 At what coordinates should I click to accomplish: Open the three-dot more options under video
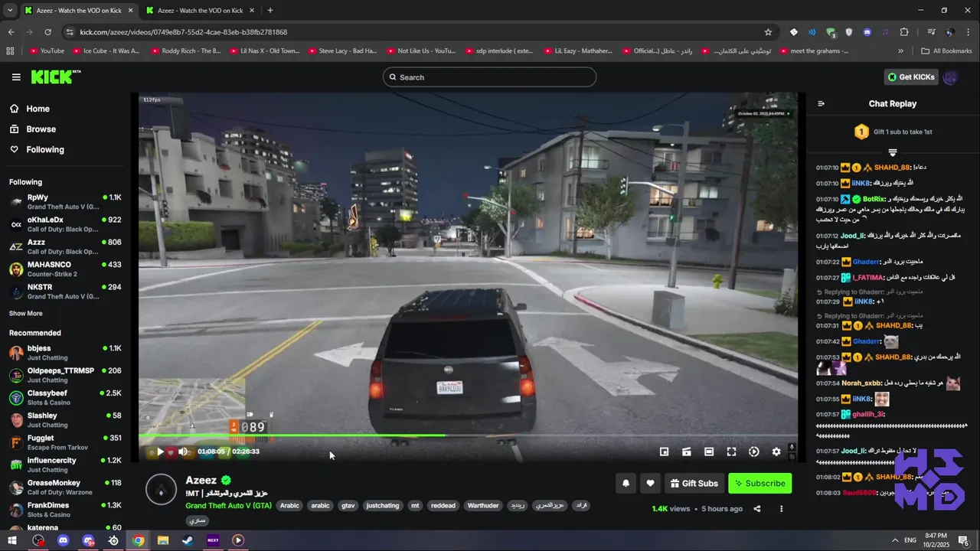[782, 509]
